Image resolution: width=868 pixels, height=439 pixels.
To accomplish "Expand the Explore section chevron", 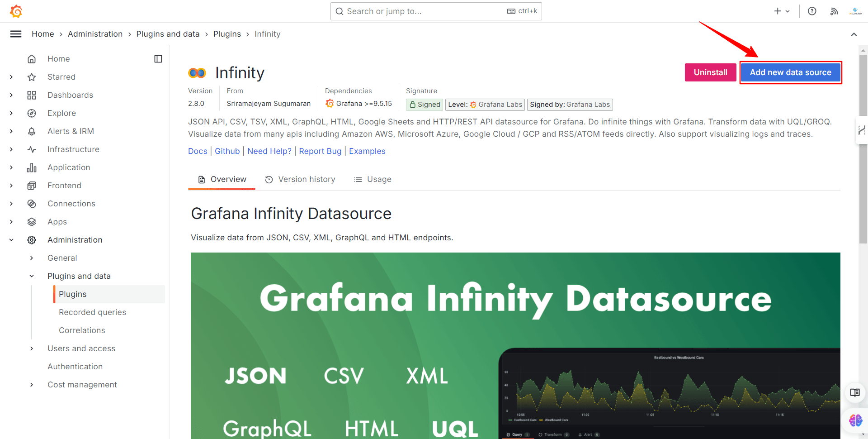I will [x=11, y=113].
